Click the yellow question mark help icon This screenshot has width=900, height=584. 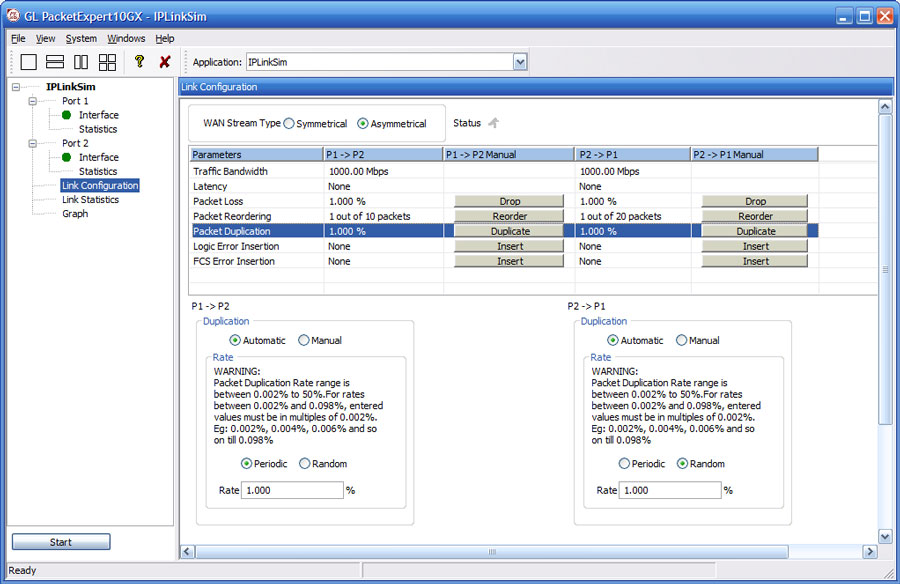(x=139, y=61)
